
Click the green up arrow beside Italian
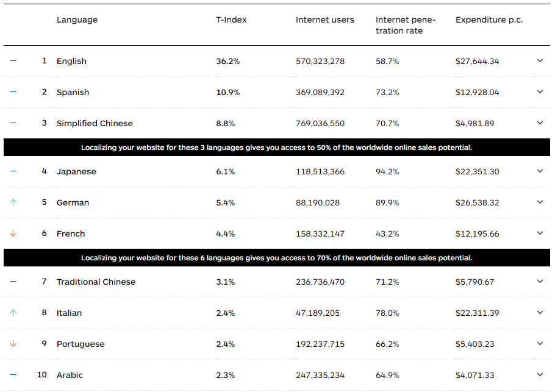13,313
